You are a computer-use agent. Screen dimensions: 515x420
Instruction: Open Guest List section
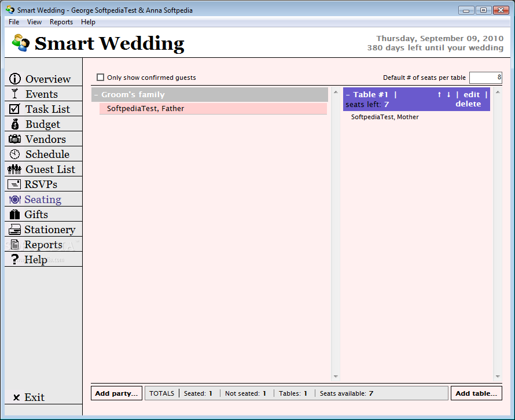click(50, 170)
